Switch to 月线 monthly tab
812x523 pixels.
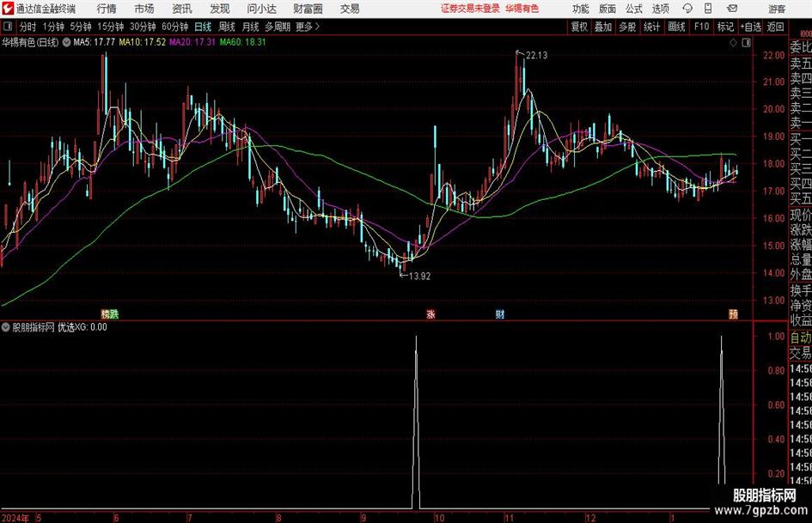pyautogui.click(x=250, y=27)
